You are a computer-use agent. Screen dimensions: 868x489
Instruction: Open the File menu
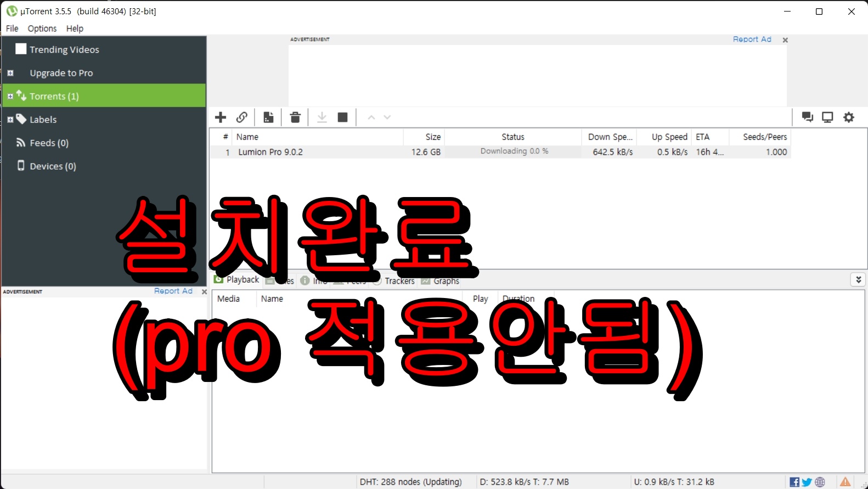click(x=12, y=29)
